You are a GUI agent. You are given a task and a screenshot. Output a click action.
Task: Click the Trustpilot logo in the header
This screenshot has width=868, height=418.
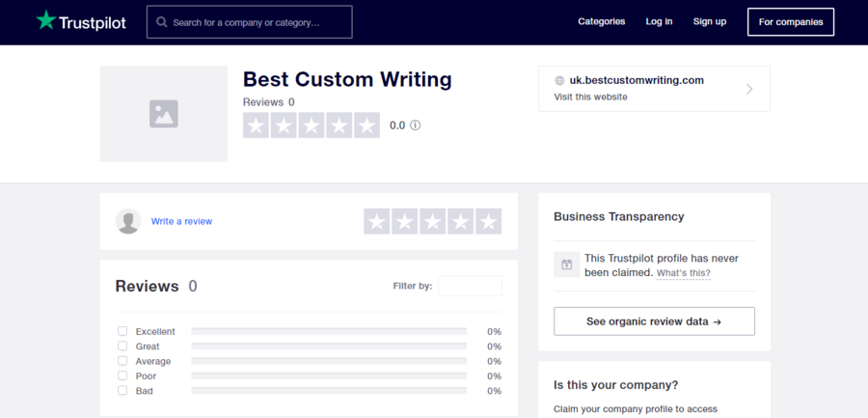tap(81, 21)
